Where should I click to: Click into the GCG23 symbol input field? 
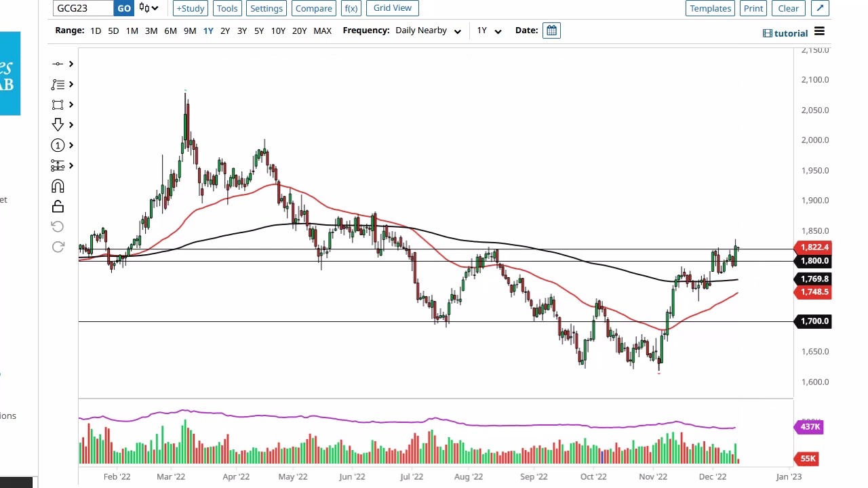point(83,8)
